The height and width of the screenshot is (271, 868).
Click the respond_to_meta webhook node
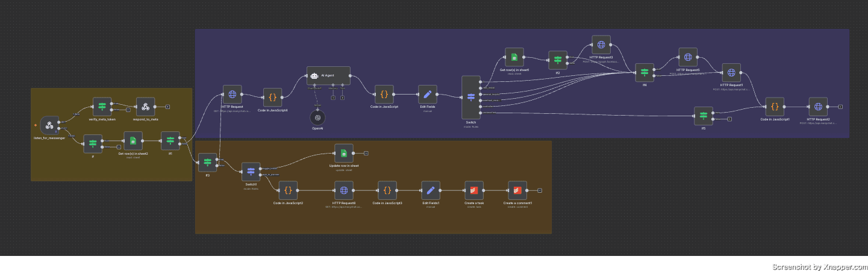pyautogui.click(x=145, y=107)
